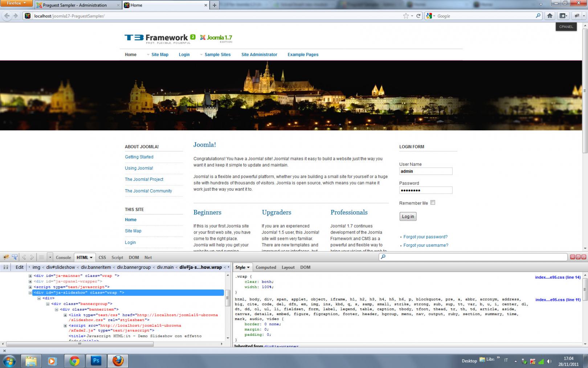
Task: Open the CPANEL button
Action: coord(566,27)
